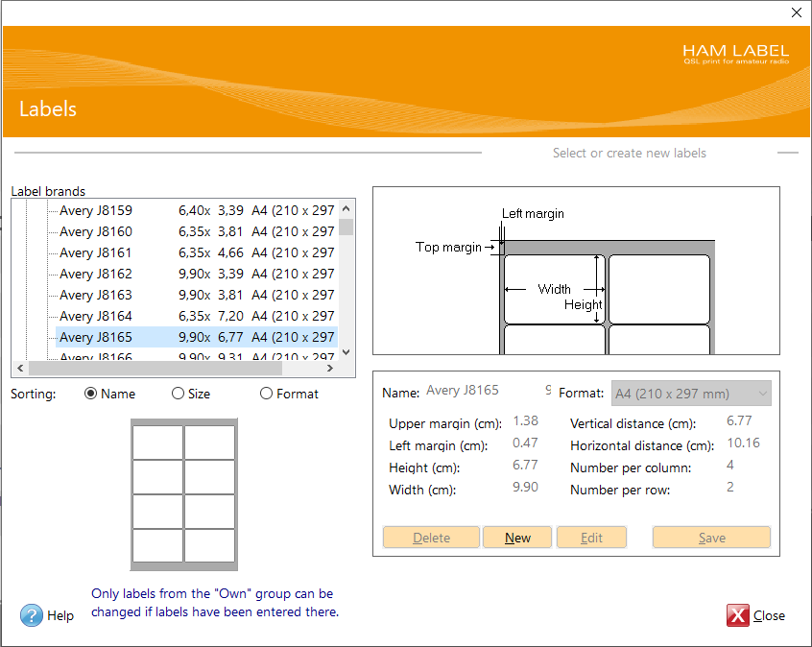Select Size sorting radio button
The height and width of the screenshot is (647, 812).
pos(178,394)
